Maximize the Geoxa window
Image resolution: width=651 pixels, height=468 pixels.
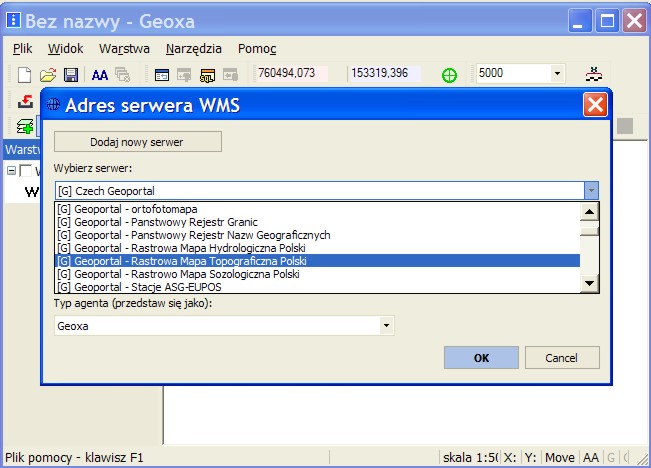click(607, 21)
